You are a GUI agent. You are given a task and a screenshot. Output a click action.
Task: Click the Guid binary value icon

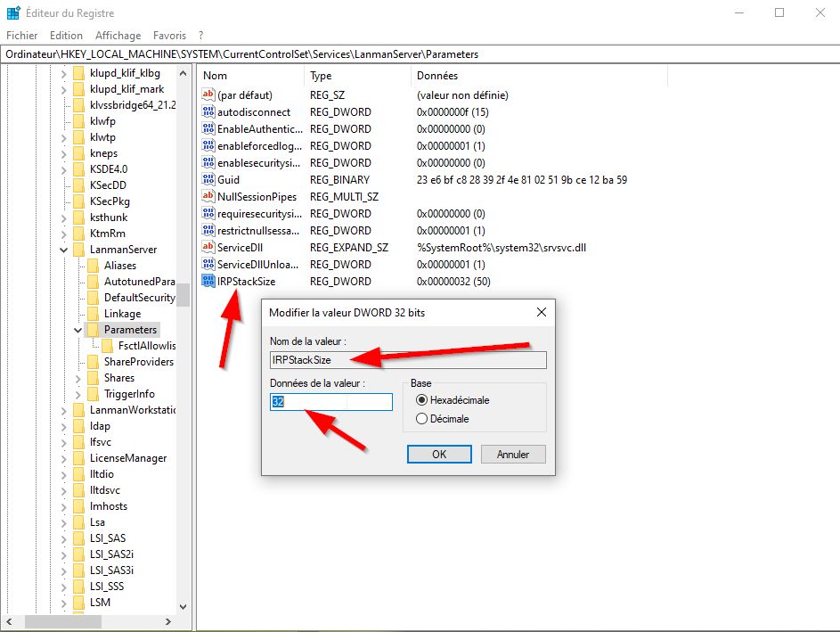point(208,179)
